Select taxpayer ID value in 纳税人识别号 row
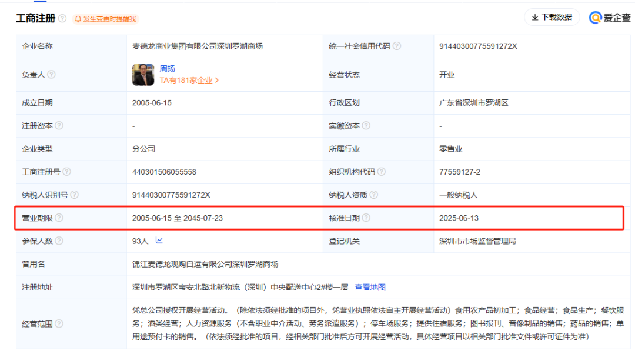Image resolution: width=635 pixels, height=364 pixels. pyautogui.click(x=171, y=195)
